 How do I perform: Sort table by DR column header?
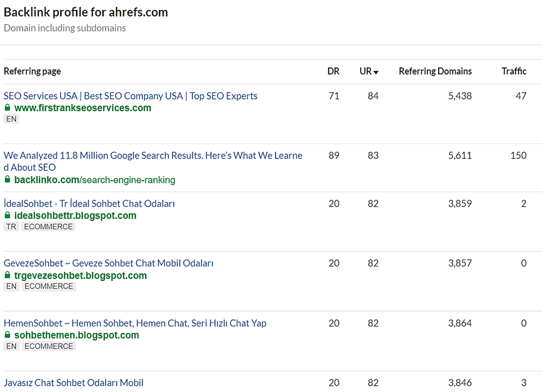point(333,71)
